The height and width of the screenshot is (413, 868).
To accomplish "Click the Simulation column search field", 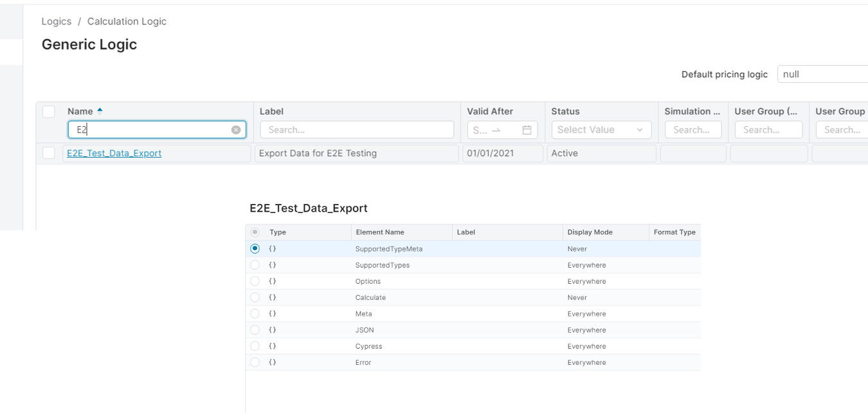I will click(693, 130).
